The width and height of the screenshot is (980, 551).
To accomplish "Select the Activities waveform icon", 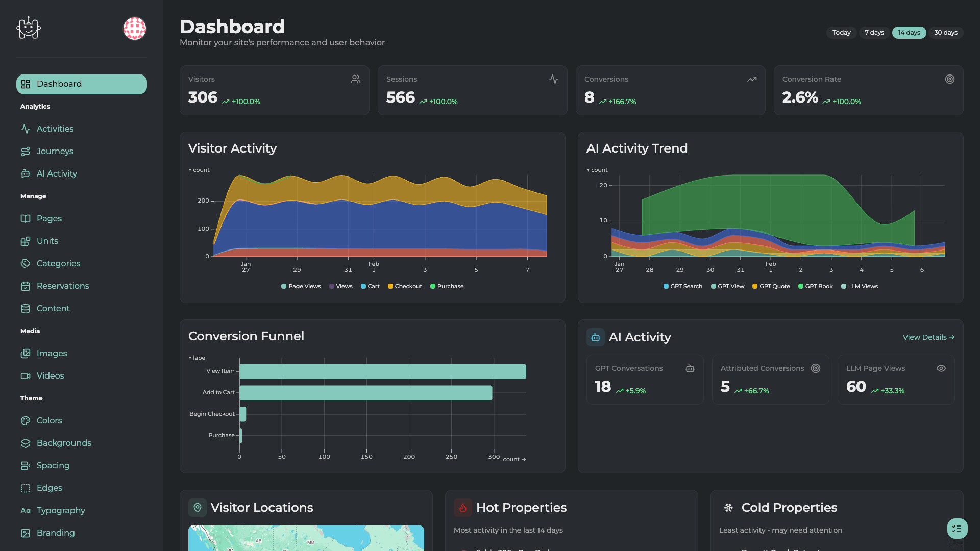I will click(26, 129).
